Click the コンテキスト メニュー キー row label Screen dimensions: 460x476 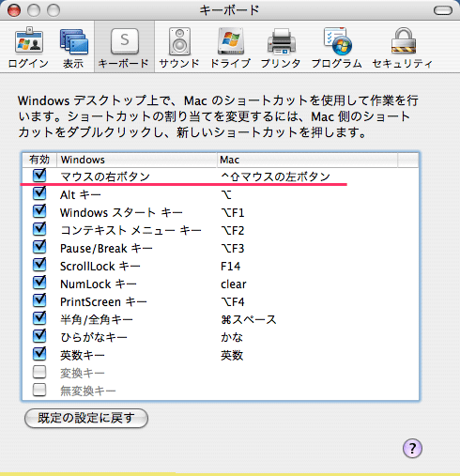[x=130, y=231]
